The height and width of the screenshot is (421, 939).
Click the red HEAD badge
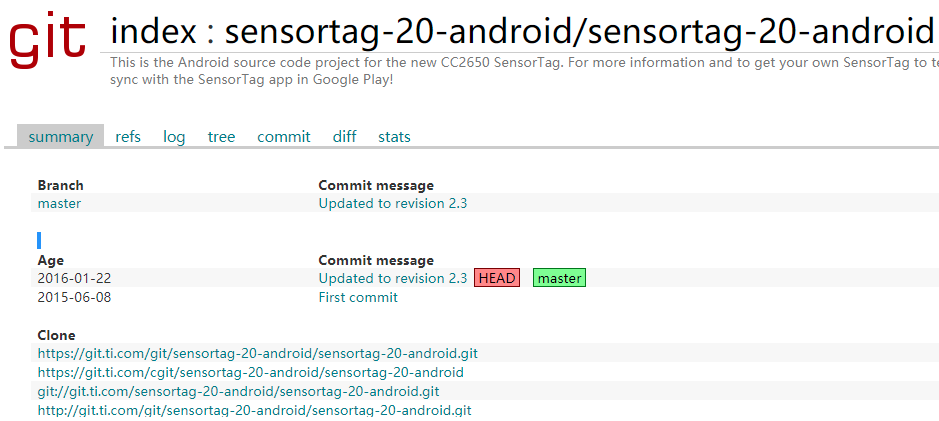pyautogui.click(x=497, y=278)
